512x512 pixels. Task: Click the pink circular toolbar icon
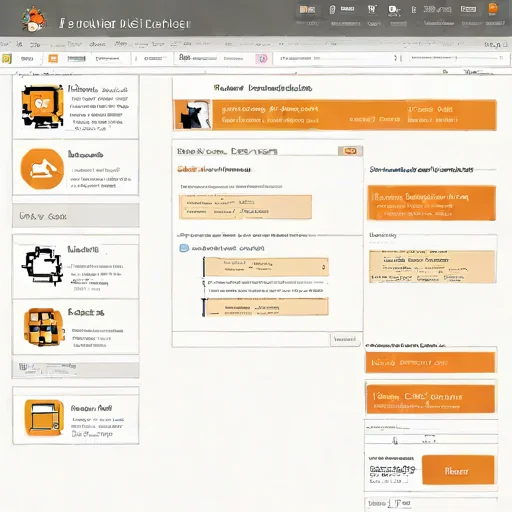262,59
